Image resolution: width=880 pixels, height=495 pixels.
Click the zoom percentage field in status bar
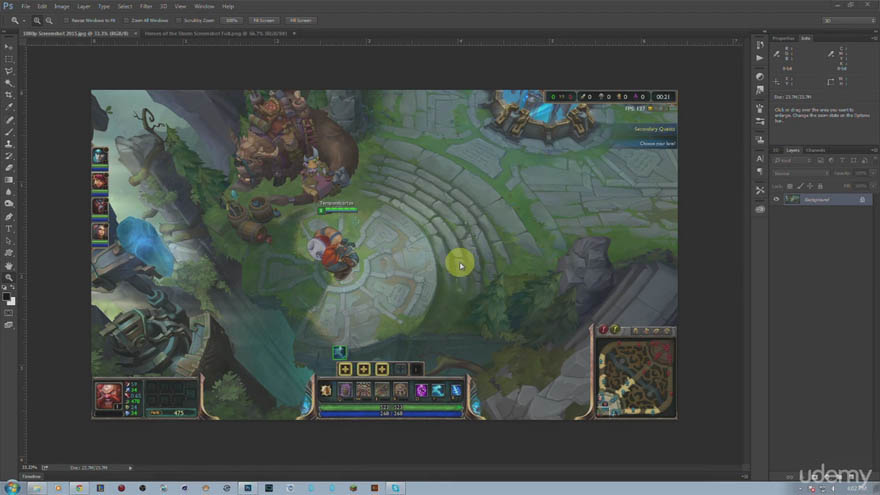click(30, 468)
